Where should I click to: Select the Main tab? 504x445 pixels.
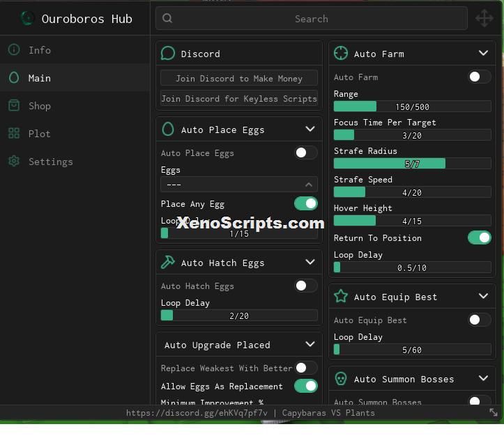(75, 78)
